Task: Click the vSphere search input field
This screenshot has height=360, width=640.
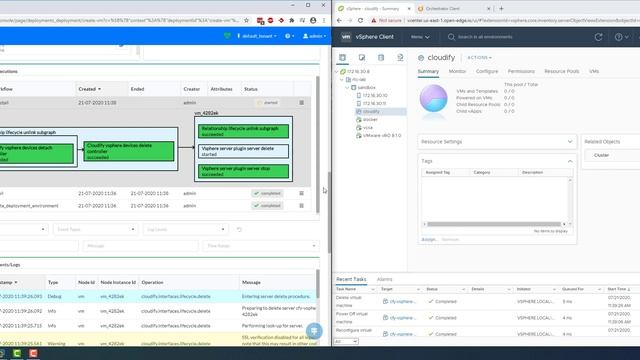Action: click(485, 37)
